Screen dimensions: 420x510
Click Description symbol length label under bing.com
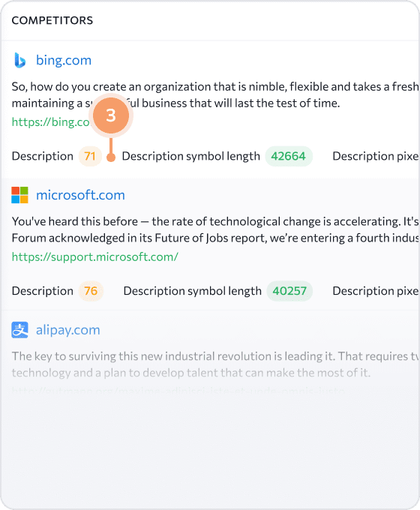(x=191, y=156)
